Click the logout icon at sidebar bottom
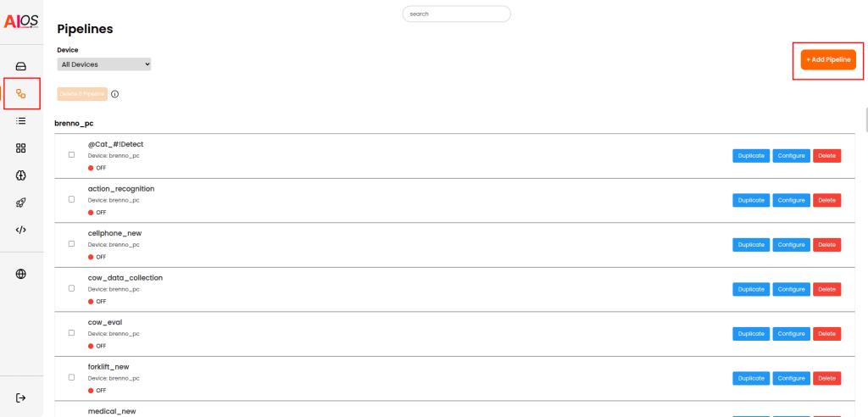This screenshot has height=417, width=868. pyautogui.click(x=21, y=398)
